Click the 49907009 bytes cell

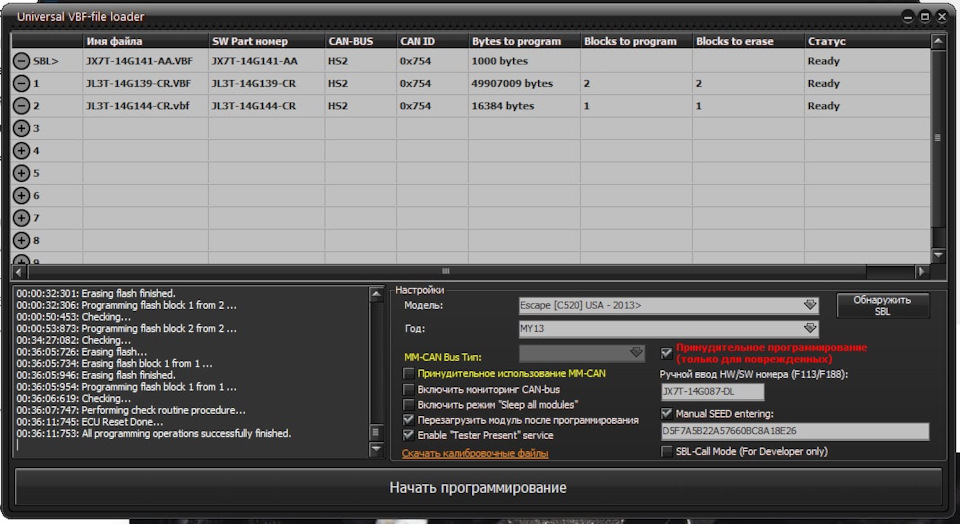524,83
